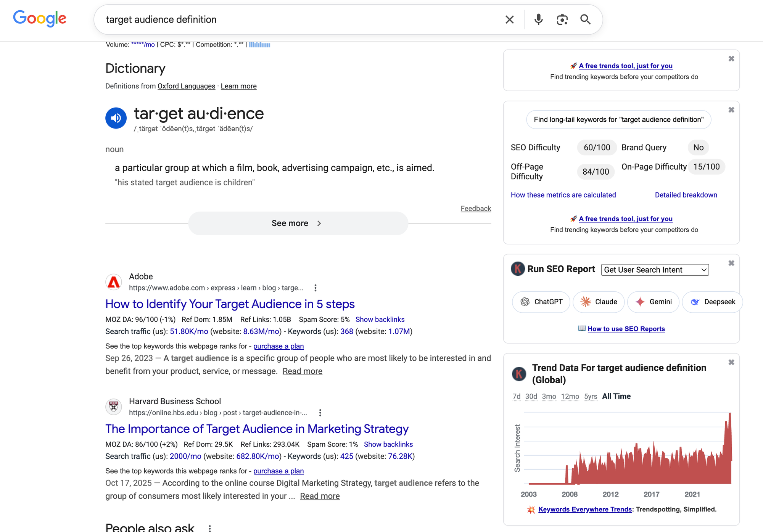763x532 pixels.
Task: Click Harvard search traffic 2000/mo value
Action: click(x=185, y=456)
